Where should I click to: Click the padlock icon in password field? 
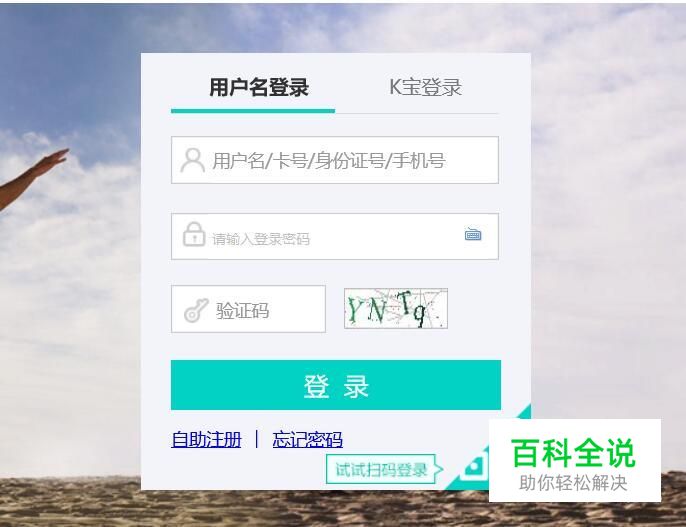194,234
